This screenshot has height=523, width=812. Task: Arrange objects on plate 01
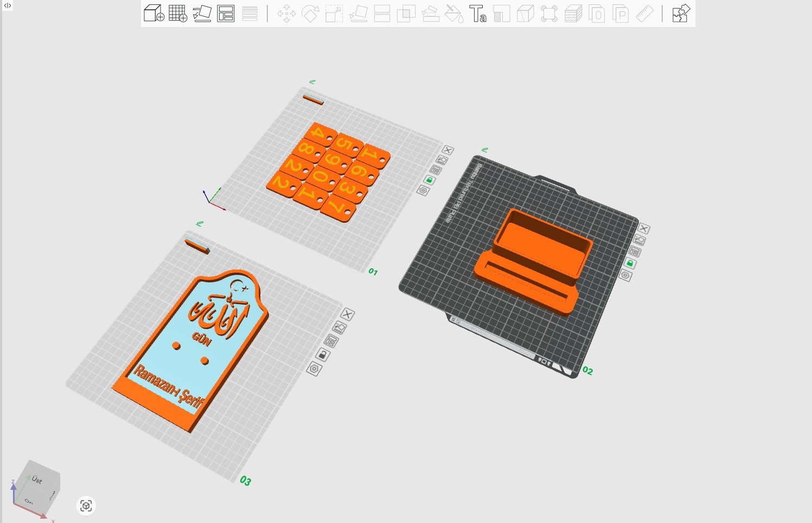[x=436, y=170]
